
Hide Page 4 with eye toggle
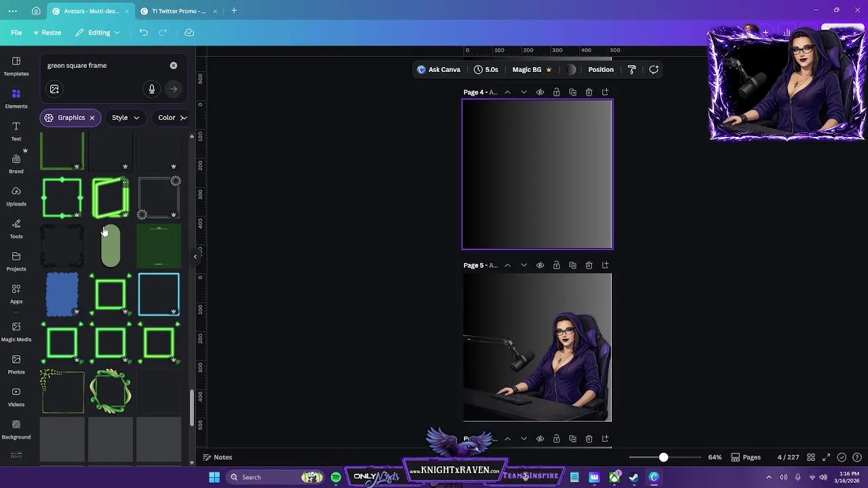pyautogui.click(x=540, y=92)
